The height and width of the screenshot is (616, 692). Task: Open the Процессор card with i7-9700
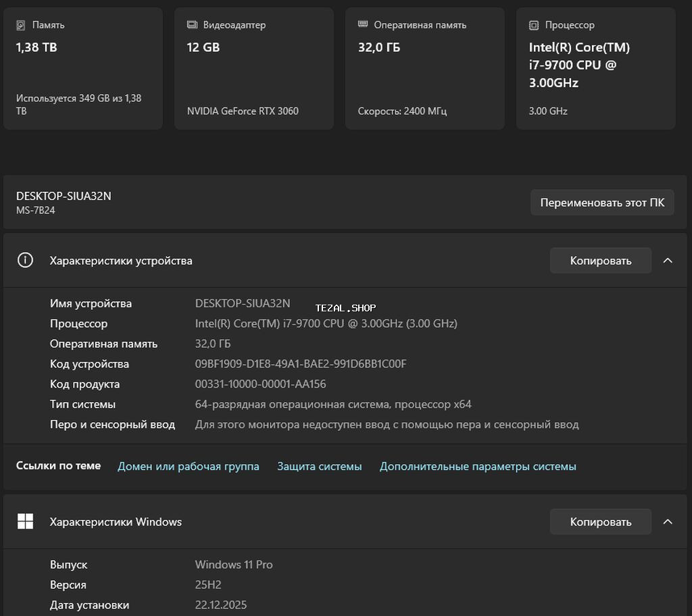(596, 68)
